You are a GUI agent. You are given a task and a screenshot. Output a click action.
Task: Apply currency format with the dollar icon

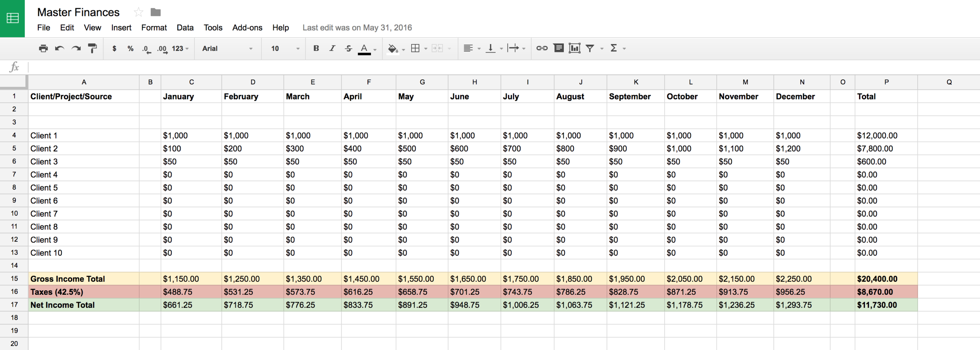114,48
